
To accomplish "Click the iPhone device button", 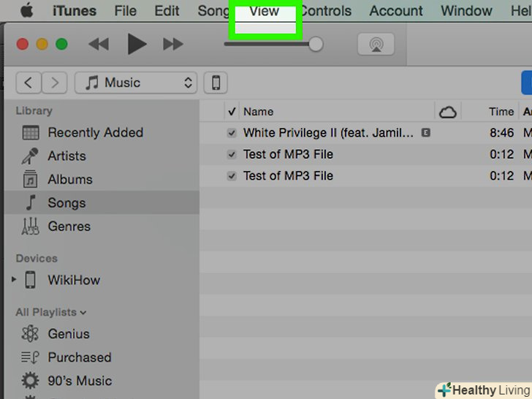I will [216, 83].
